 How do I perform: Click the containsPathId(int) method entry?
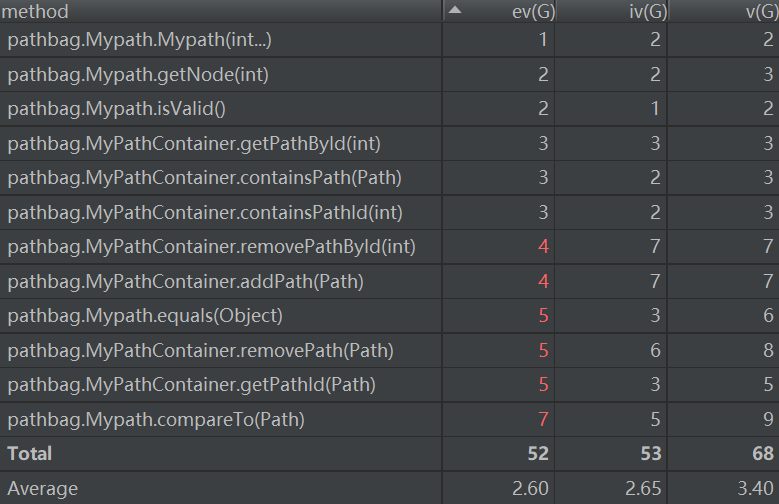coord(205,212)
